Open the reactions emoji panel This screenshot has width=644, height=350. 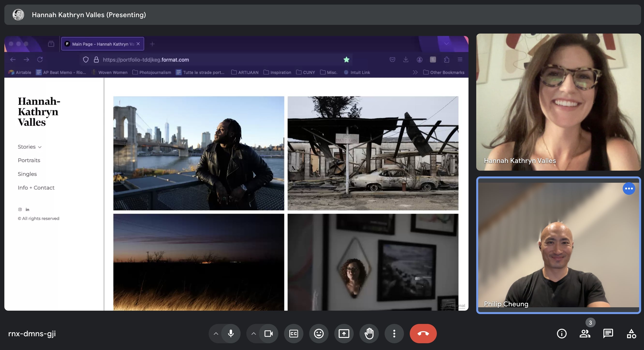319,334
